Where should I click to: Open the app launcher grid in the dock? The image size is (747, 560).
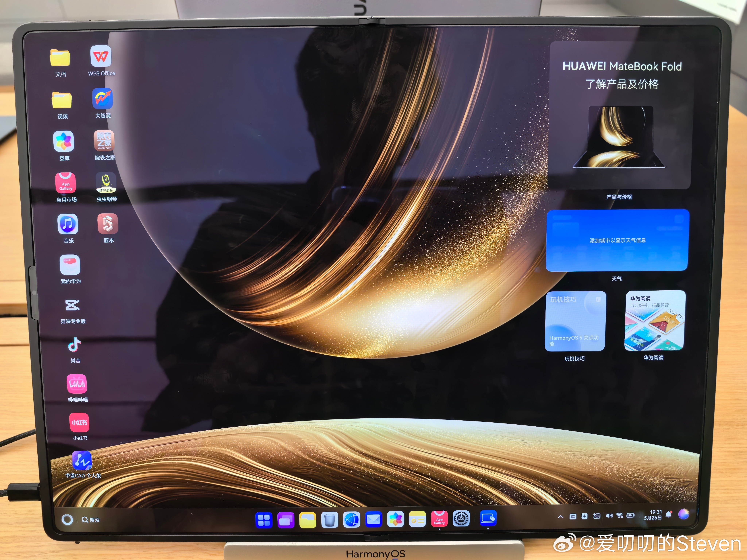(x=264, y=520)
